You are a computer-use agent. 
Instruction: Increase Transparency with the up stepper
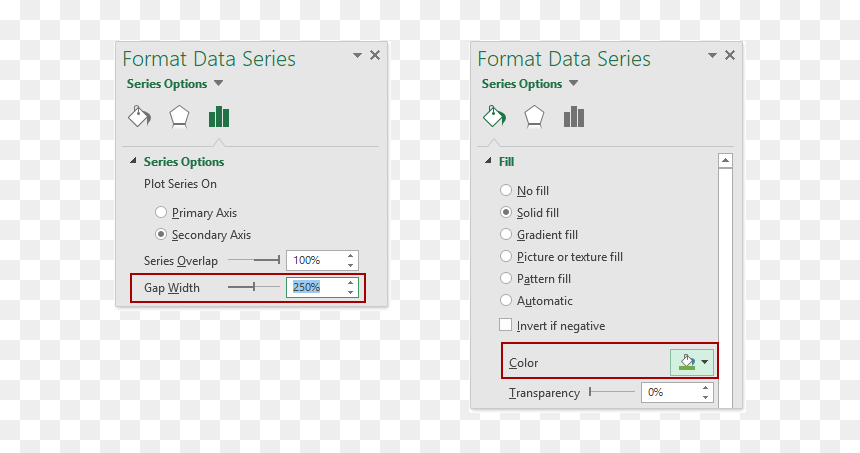click(705, 388)
